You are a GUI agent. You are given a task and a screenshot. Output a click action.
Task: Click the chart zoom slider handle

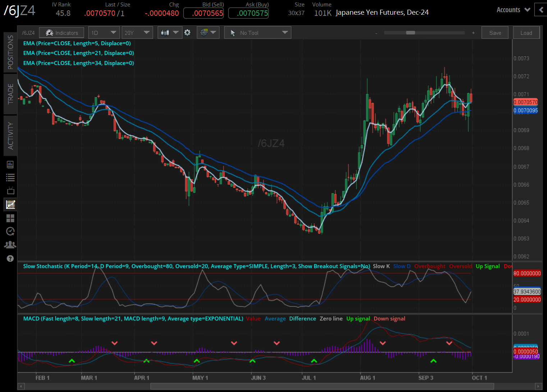coord(410,33)
